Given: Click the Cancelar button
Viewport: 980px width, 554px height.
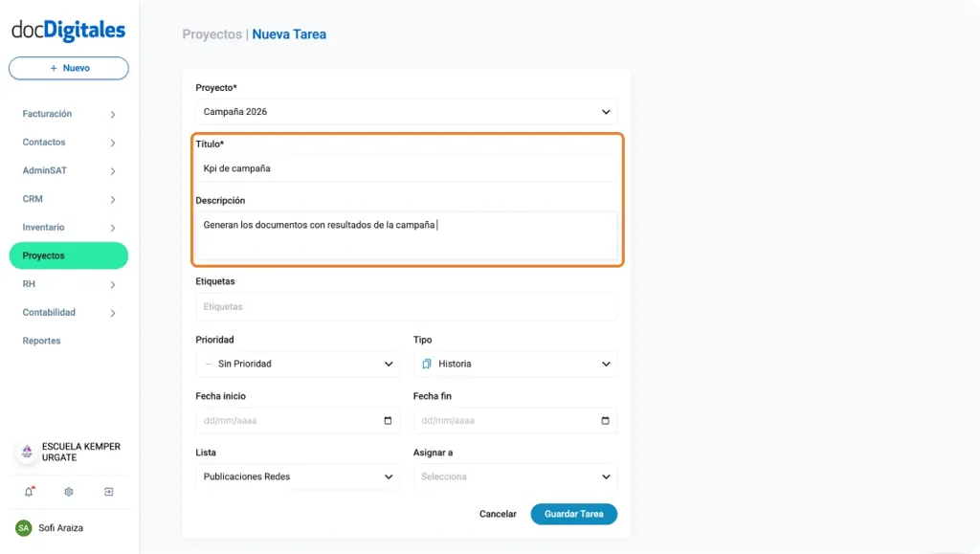Looking at the screenshot, I should click(x=497, y=514).
